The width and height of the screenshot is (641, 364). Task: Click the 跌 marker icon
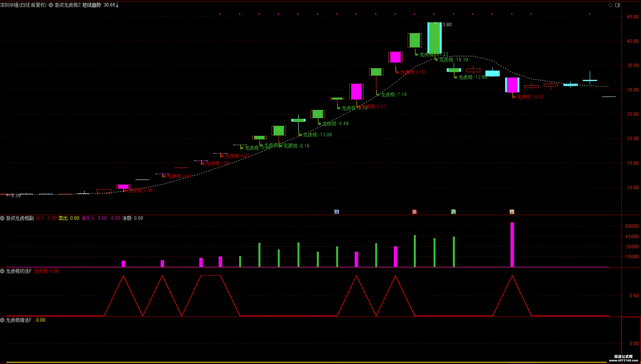click(x=453, y=212)
